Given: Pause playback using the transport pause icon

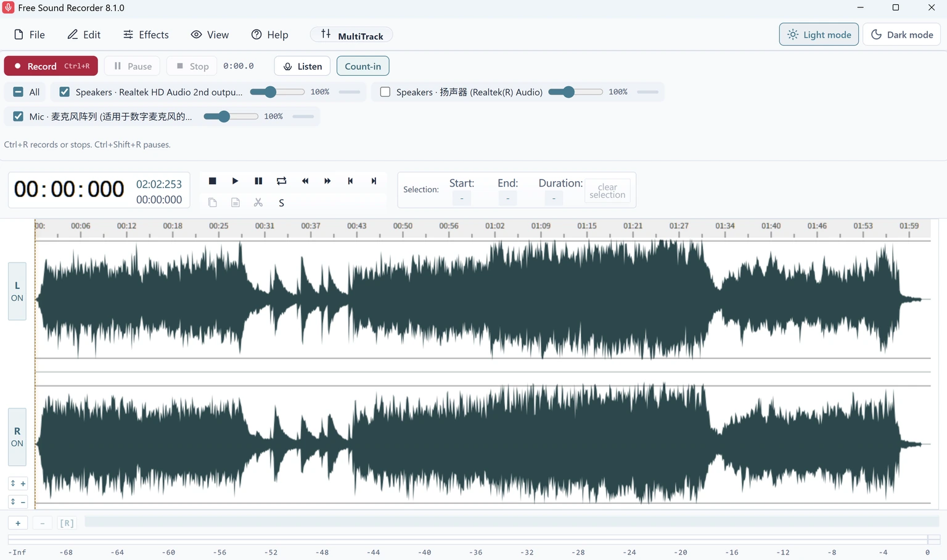Looking at the screenshot, I should point(258,181).
